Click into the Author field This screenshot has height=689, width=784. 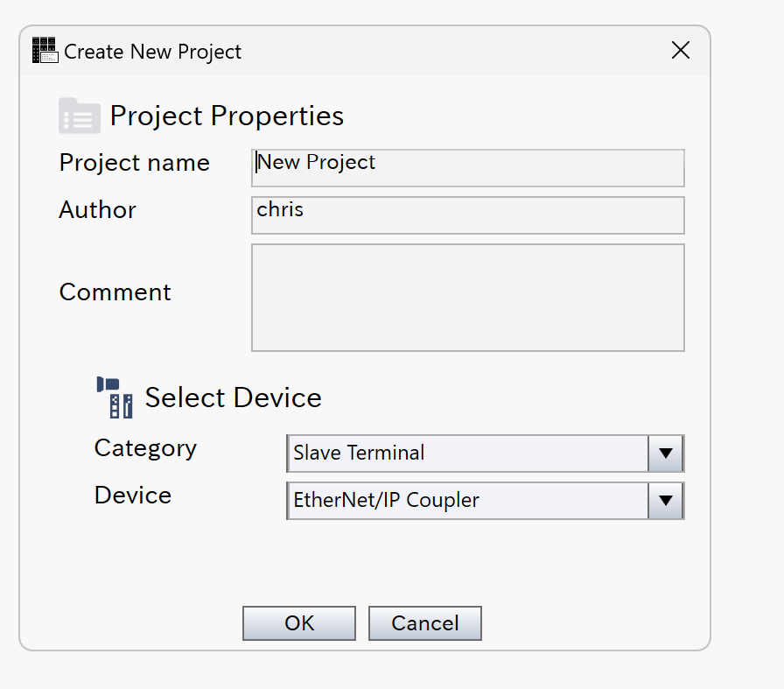(468, 215)
